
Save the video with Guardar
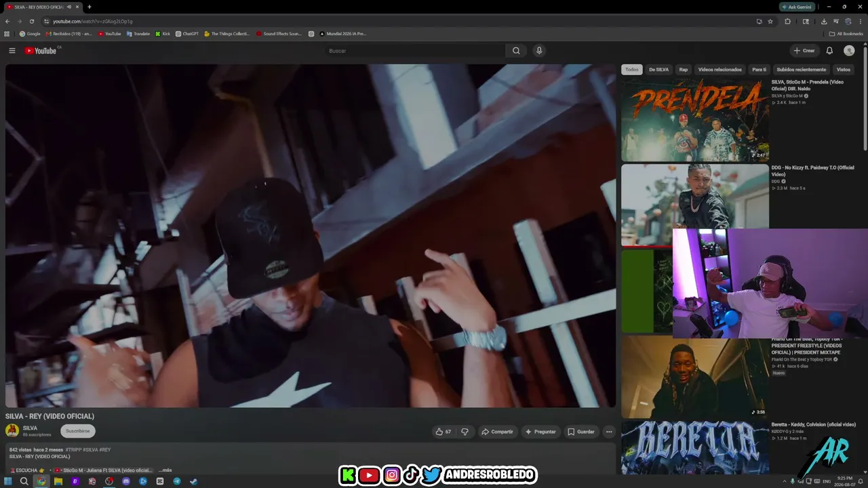pyautogui.click(x=581, y=432)
